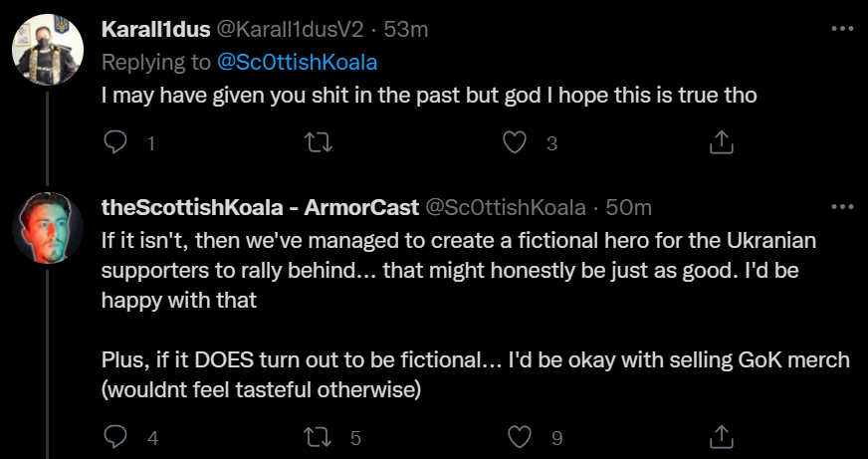The width and height of the screenshot is (868, 459).
Task: Like the tweet from Karall1dus
Action: coord(514,143)
